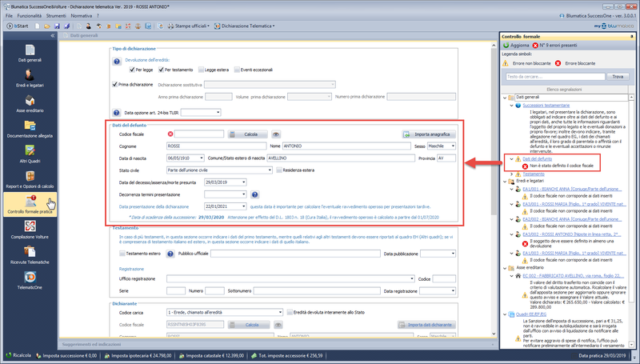
Task: Click the new document toolbar icon
Action: coord(37,26)
